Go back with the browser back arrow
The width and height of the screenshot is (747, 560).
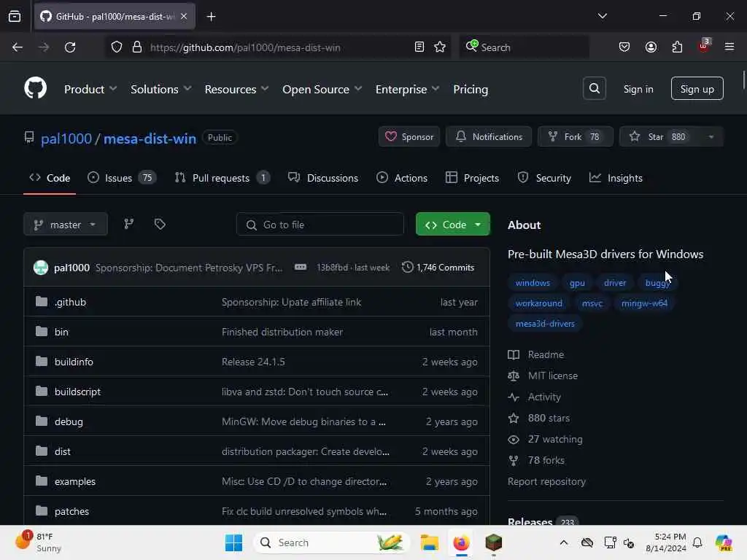tap(18, 47)
